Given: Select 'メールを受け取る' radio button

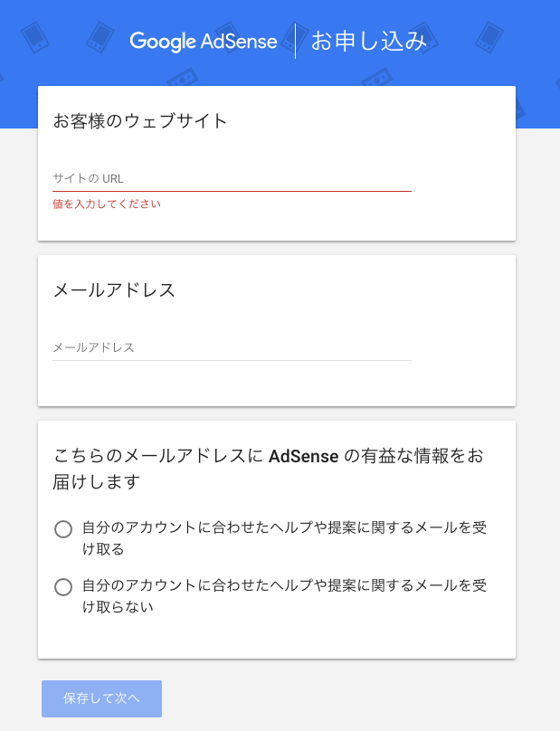Looking at the screenshot, I should pos(63,529).
